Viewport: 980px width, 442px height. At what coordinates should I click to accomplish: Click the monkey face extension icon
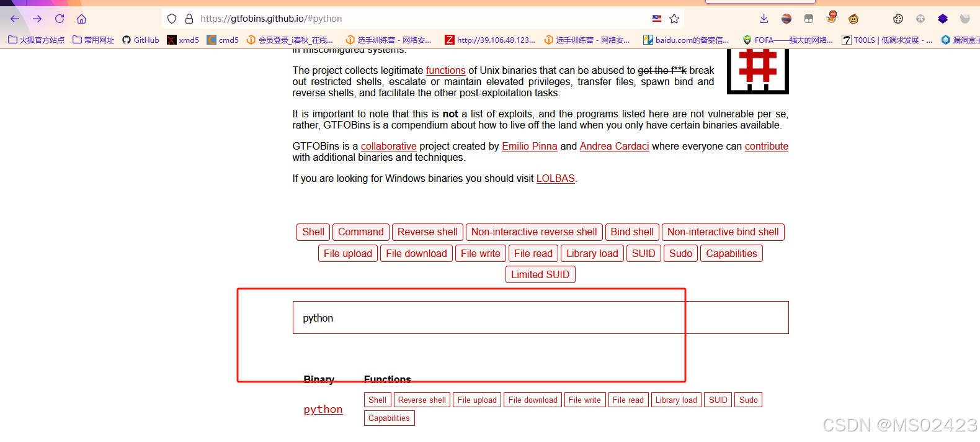click(x=853, y=19)
